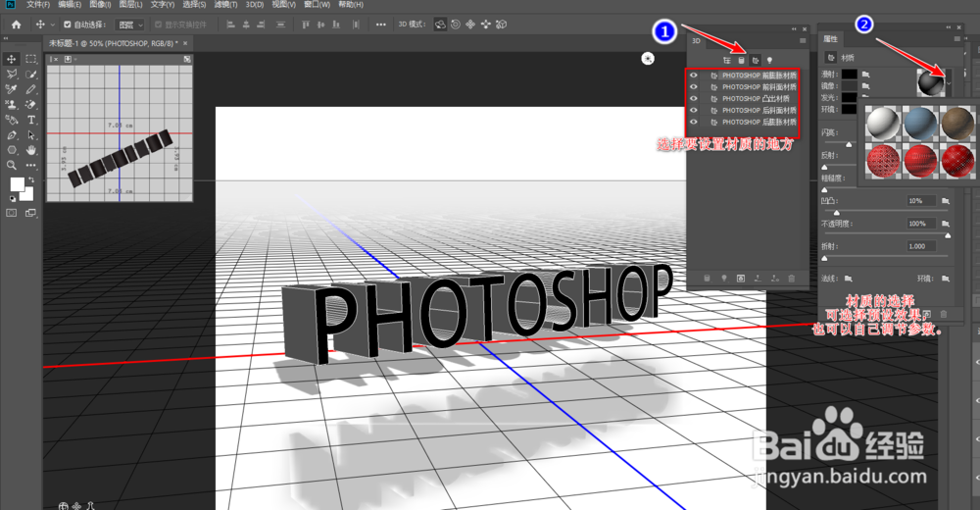Swap foreground and background colors
The width and height of the screenshot is (980, 510).
[x=30, y=180]
